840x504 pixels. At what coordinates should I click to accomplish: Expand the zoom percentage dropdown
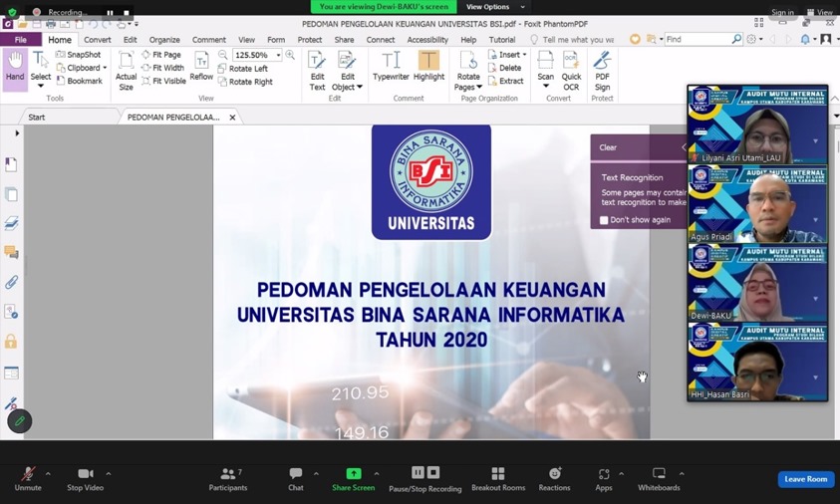[x=279, y=55]
